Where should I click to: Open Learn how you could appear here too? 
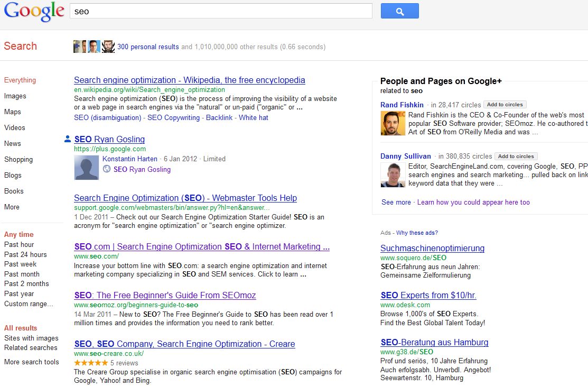point(474,202)
